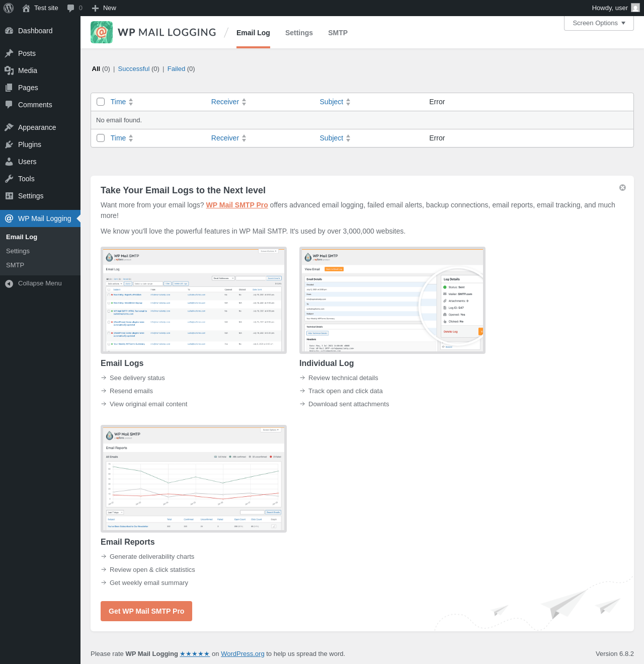The height and width of the screenshot is (664, 644).
Task: Open the comments bubble icon in admin bar
Action: pos(71,8)
